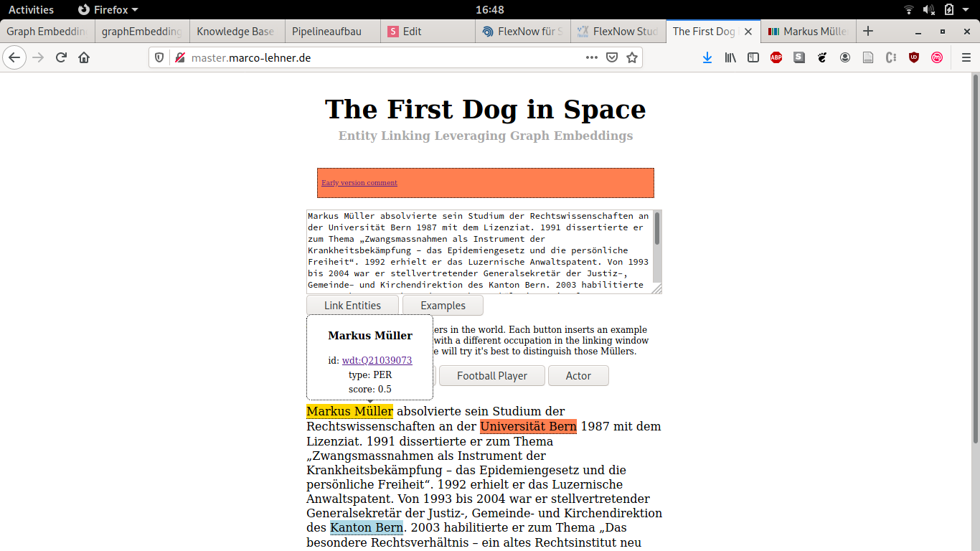Switch to 'FlexNow Stud' tab
The image size is (980, 551).
click(618, 32)
